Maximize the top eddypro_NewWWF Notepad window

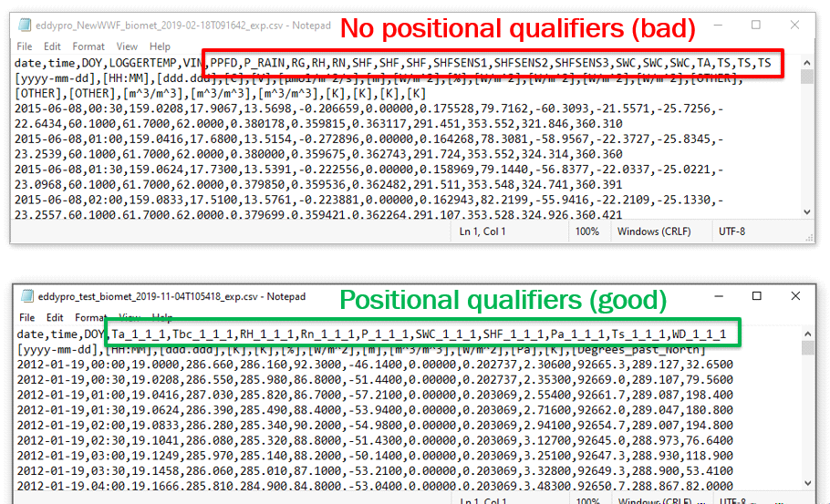756,25
